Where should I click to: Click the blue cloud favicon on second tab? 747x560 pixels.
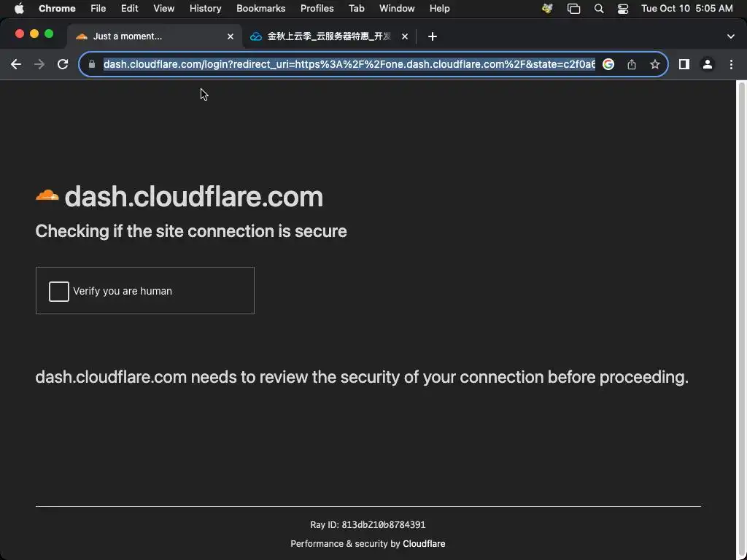tap(256, 36)
